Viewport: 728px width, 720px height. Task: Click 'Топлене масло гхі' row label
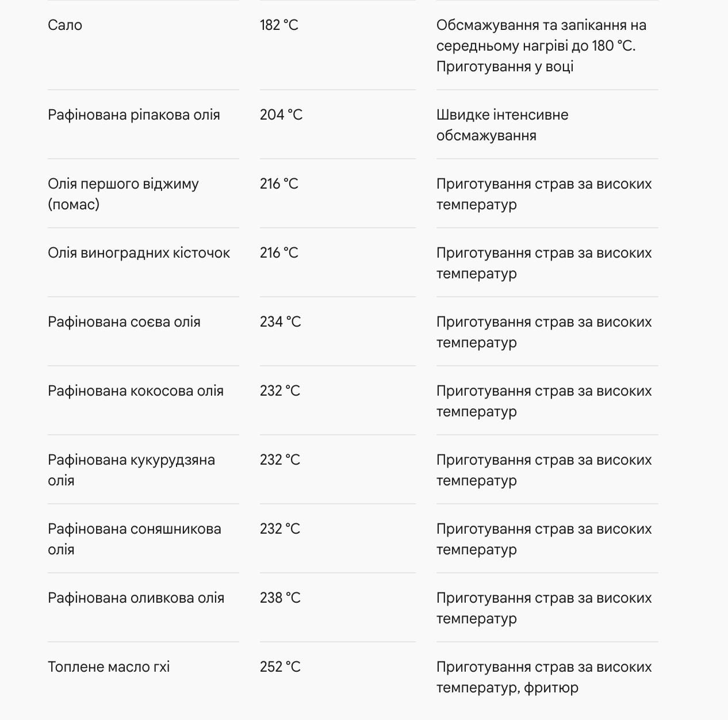click(x=109, y=667)
